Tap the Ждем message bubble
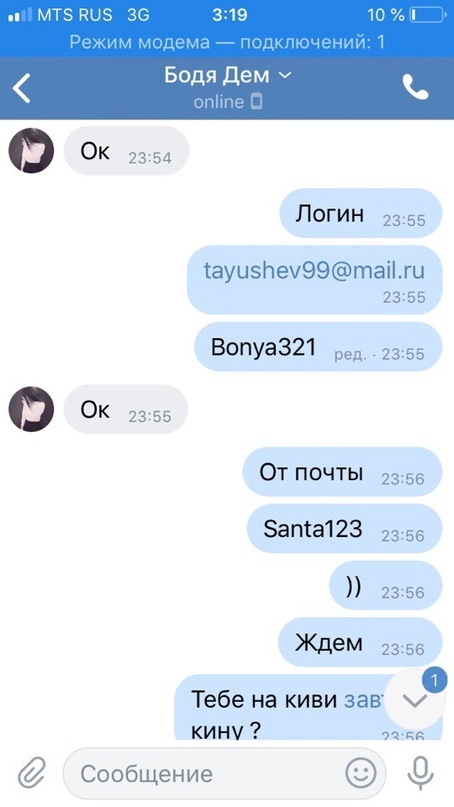Viewport: 454px width, 807px height. click(x=360, y=643)
